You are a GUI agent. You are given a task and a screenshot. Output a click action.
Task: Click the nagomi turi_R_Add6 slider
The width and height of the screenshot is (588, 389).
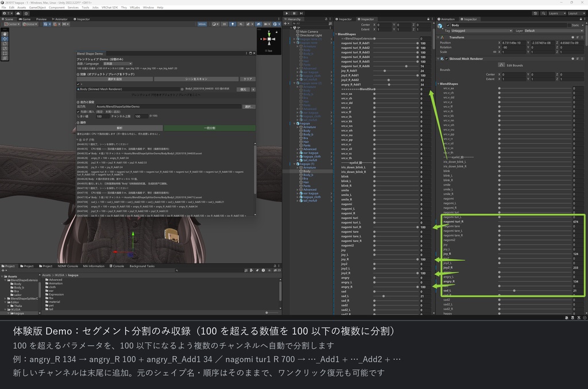[396, 66]
